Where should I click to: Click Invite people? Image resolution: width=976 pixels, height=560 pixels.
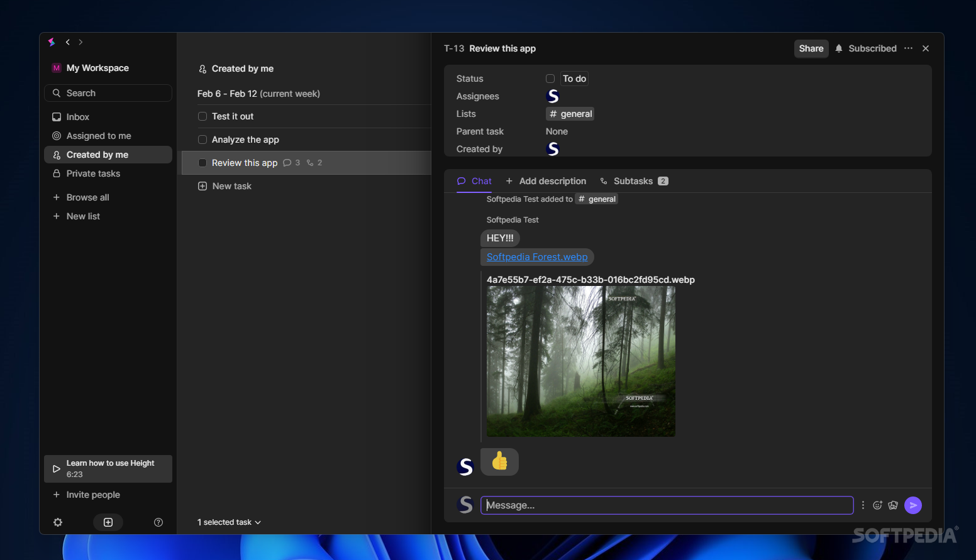(x=108, y=495)
